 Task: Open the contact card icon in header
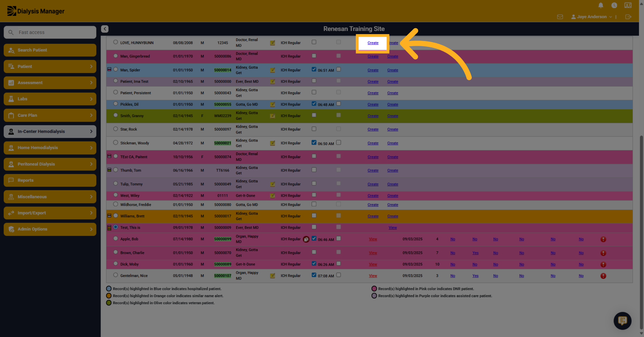point(628,5)
